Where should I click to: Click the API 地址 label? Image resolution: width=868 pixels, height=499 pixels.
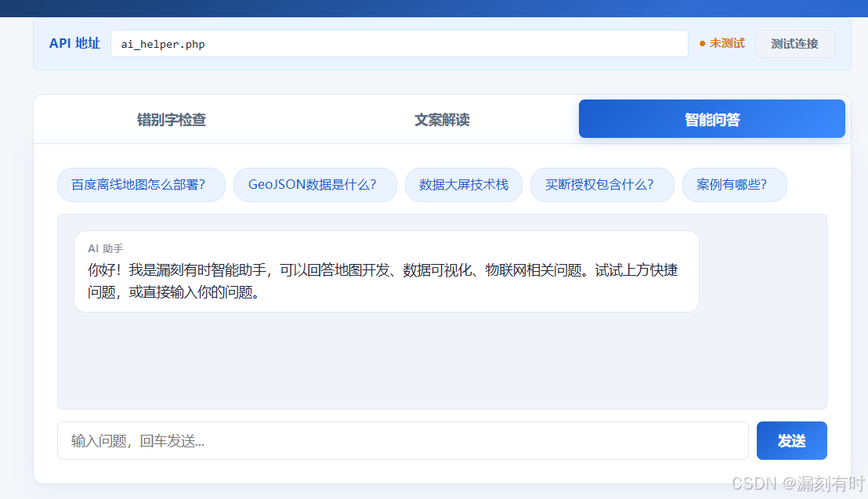pyautogui.click(x=74, y=44)
